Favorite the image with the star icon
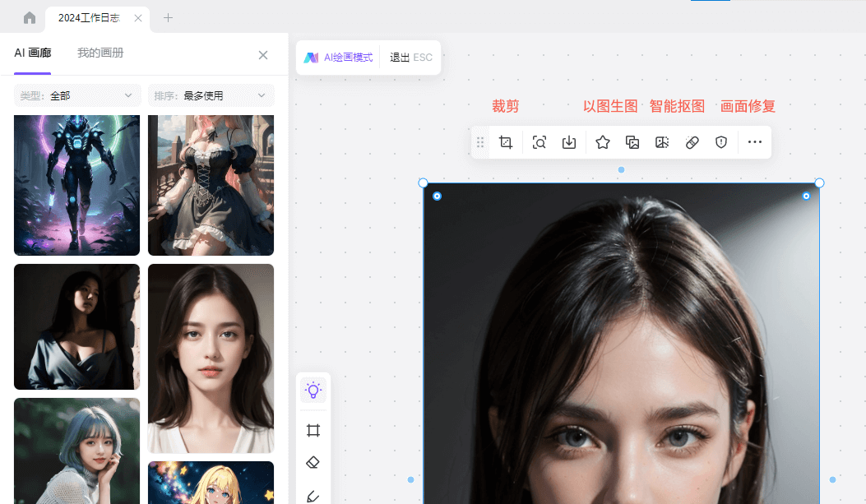 603,141
